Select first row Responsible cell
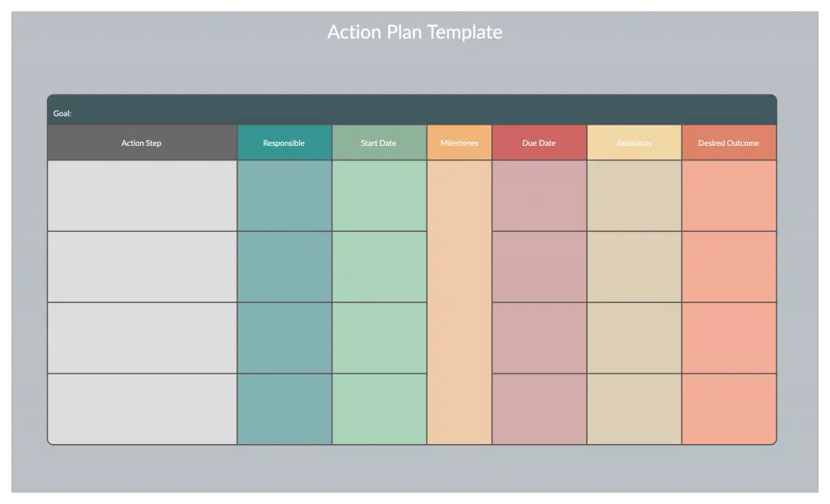Image resolution: width=830 pixels, height=504 pixels. [x=285, y=195]
